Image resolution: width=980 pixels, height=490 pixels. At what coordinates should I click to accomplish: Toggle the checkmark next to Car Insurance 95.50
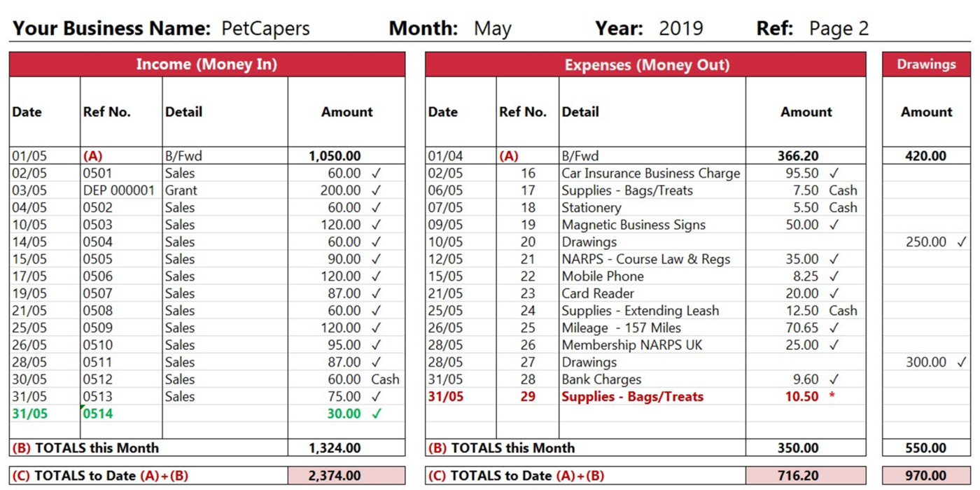coord(834,173)
